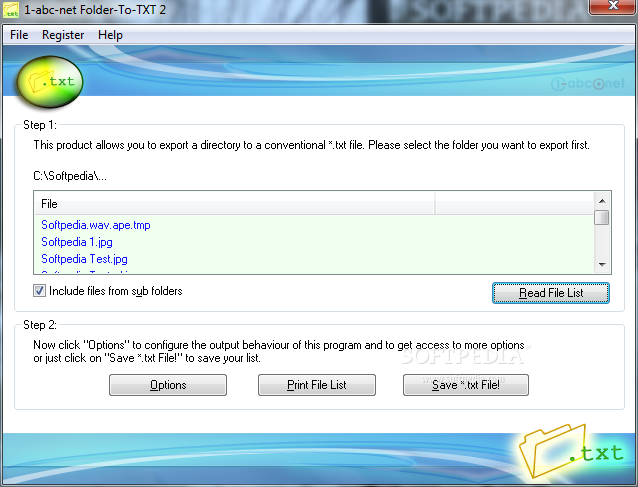Image resolution: width=638 pixels, height=487 pixels.
Task: Select Softpedia.wav.ape.tmp in the list
Action: click(96, 225)
